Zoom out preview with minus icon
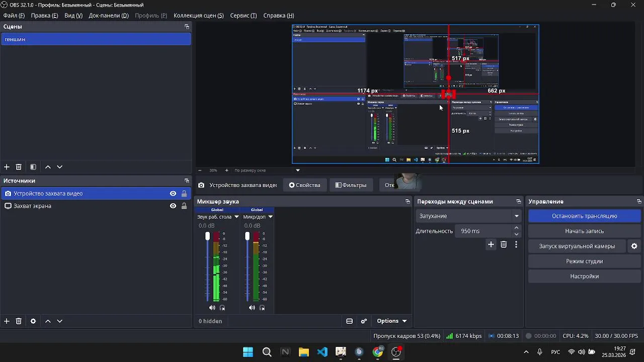644x362 pixels. [x=200, y=170]
